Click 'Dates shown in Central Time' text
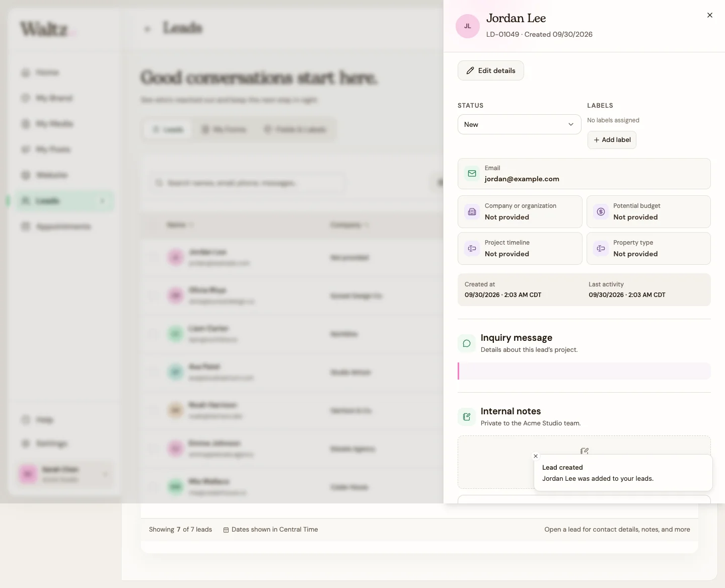 274,530
